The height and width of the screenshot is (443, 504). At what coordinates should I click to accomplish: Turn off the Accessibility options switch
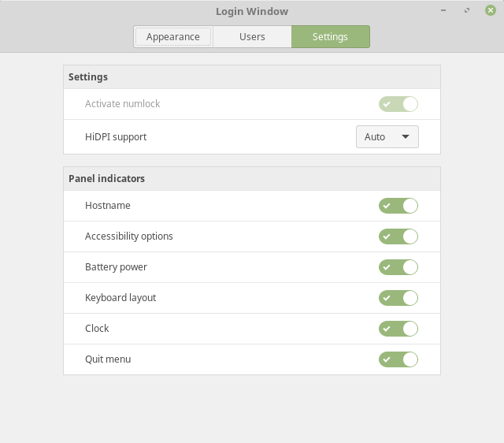[398, 236]
